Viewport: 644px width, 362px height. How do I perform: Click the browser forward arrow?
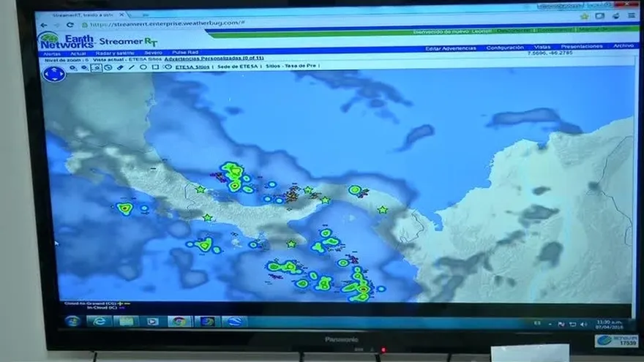tap(57, 26)
